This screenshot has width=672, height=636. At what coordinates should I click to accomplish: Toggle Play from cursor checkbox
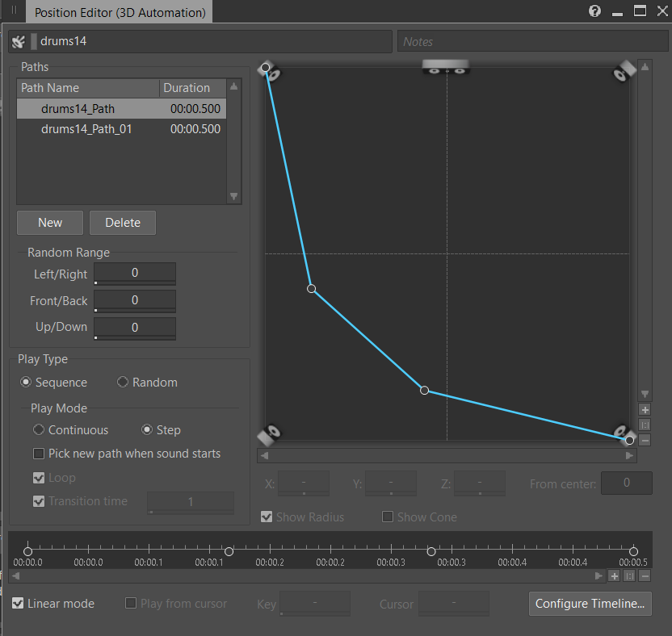(x=131, y=604)
